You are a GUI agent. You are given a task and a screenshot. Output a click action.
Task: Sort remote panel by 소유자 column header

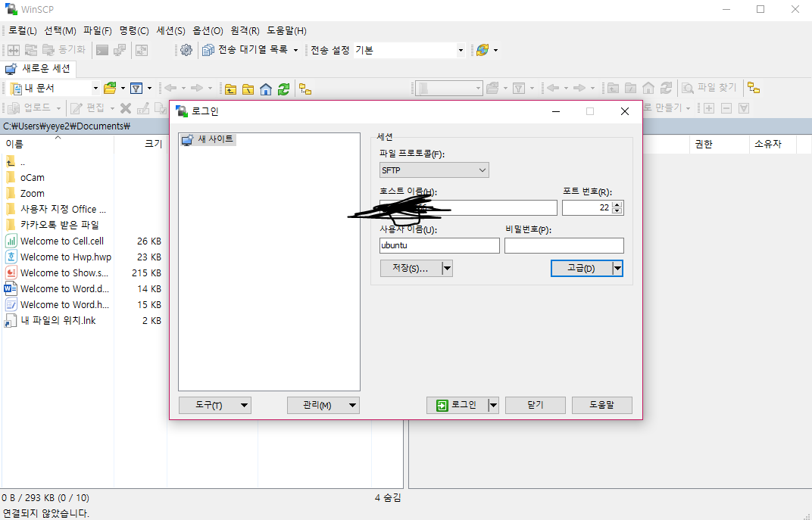[x=772, y=144]
